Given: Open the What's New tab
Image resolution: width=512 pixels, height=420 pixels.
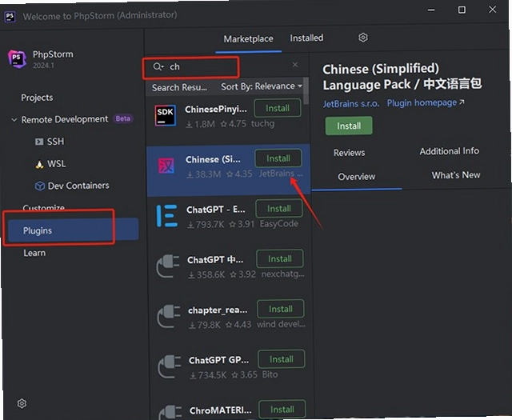Looking at the screenshot, I should tap(456, 175).
